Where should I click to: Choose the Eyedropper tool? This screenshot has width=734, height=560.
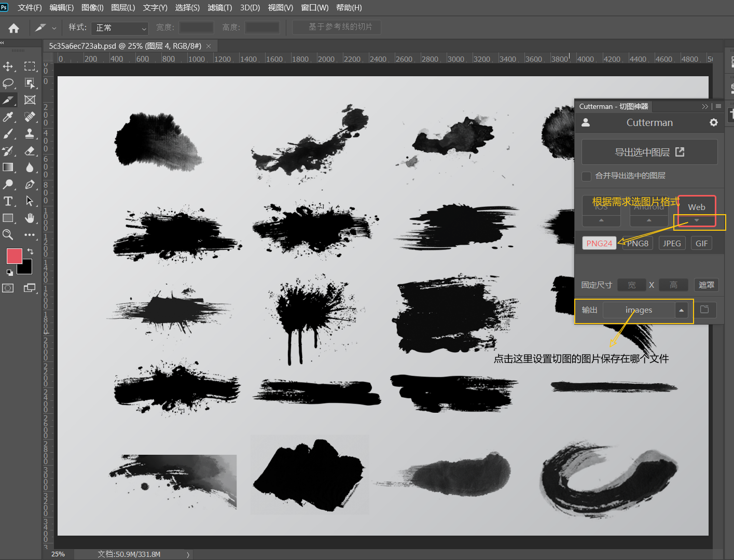click(8, 117)
